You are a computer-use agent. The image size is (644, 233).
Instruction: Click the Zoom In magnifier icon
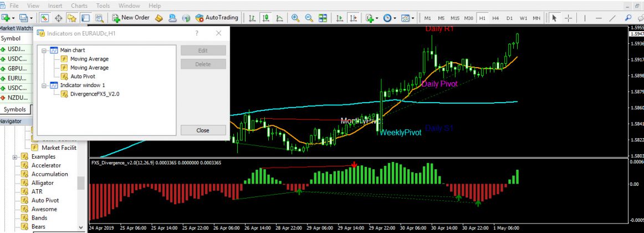pos(295,18)
